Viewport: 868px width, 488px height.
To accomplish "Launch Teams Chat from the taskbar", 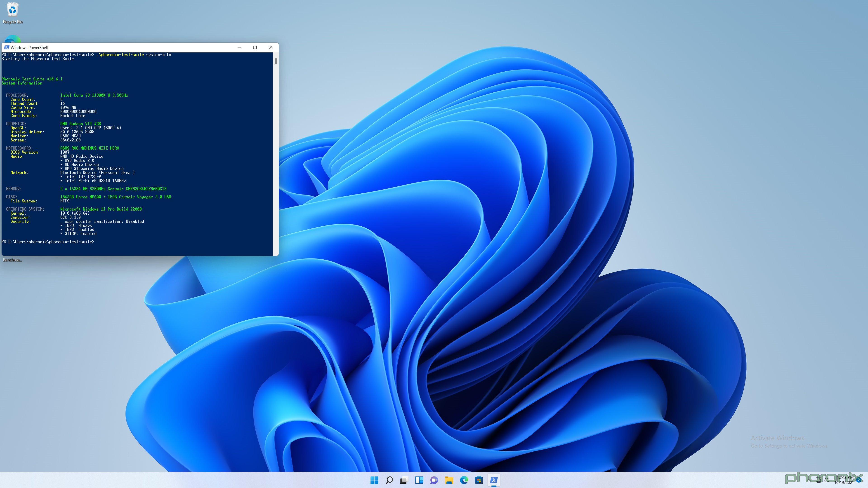I will tap(434, 480).
